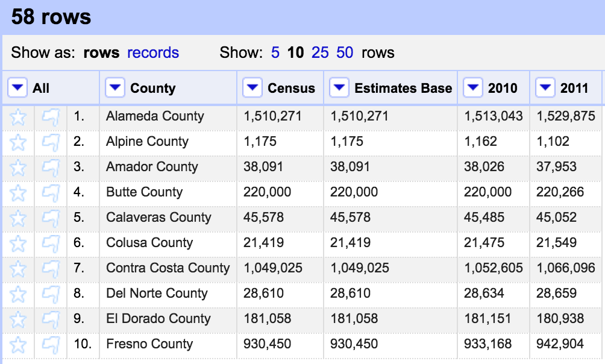605x364 pixels.
Task: Toggle flag on El Dorado County row
Action: 51,319
